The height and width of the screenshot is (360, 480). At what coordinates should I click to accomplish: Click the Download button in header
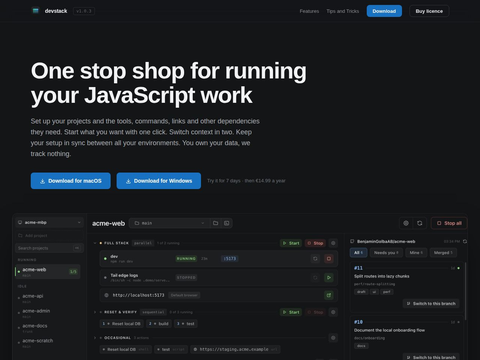[x=384, y=11]
